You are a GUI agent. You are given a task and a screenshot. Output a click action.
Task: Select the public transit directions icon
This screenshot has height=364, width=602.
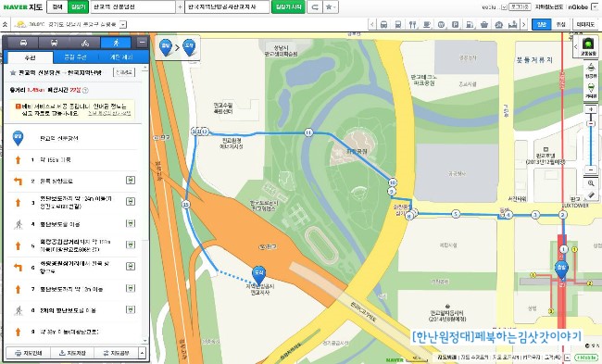tap(54, 43)
